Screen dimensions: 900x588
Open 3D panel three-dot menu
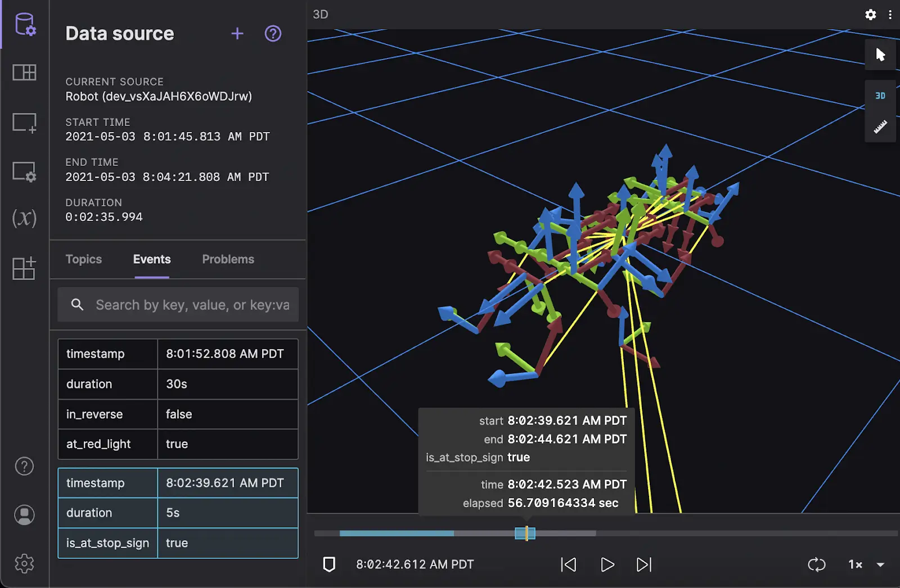click(890, 15)
